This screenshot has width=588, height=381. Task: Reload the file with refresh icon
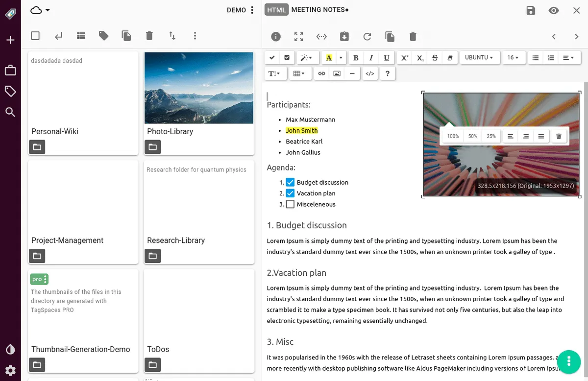click(367, 36)
